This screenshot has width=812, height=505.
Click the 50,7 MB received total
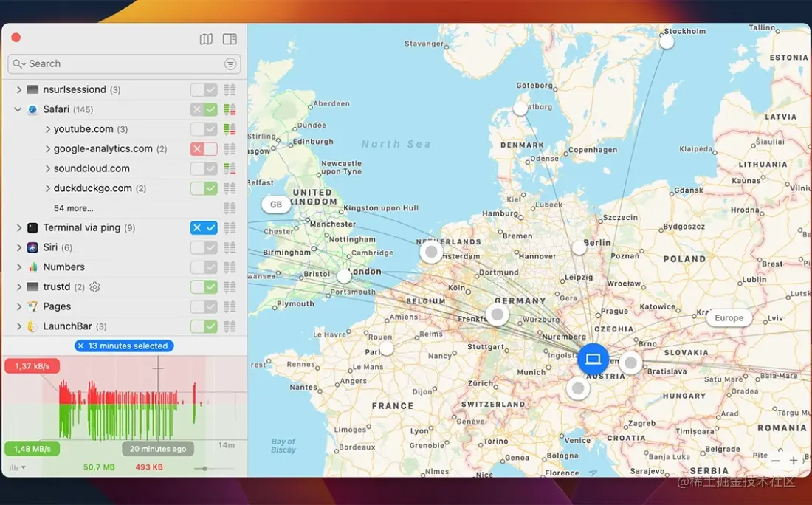tap(99, 467)
